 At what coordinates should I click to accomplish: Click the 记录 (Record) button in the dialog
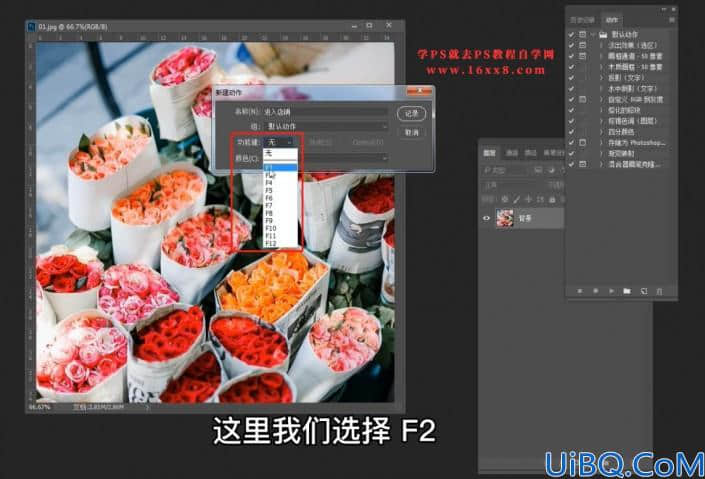click(411, 114)
